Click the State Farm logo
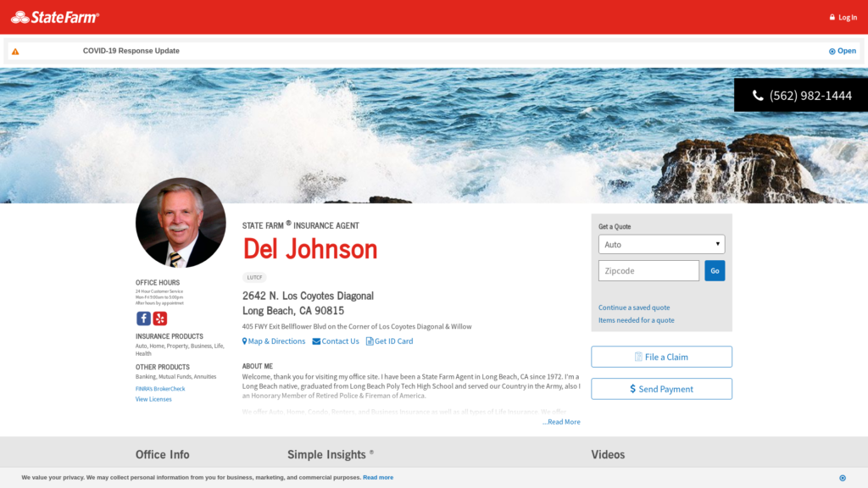Viewport: 868px width, 488px height. pos(55,17)
